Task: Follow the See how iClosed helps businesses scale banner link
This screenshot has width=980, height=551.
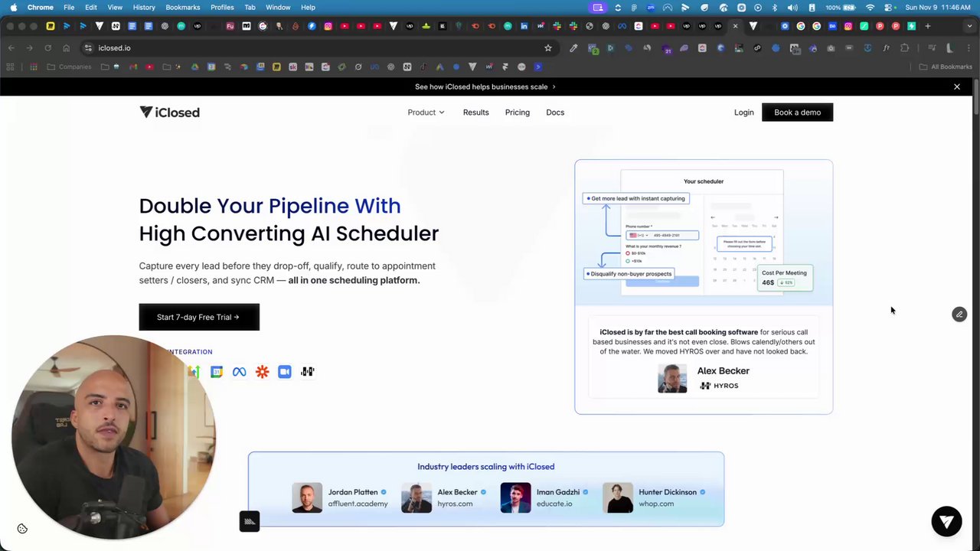Action: click(x=485, y=86)
